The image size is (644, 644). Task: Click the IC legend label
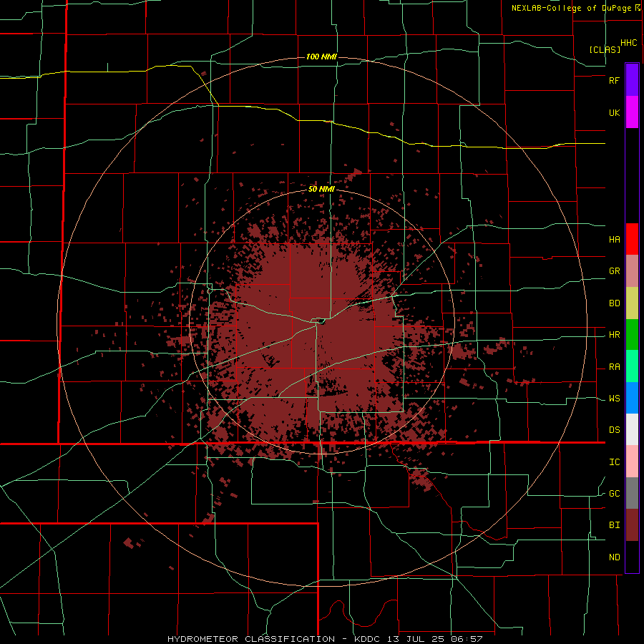click(x=614, y=462)
